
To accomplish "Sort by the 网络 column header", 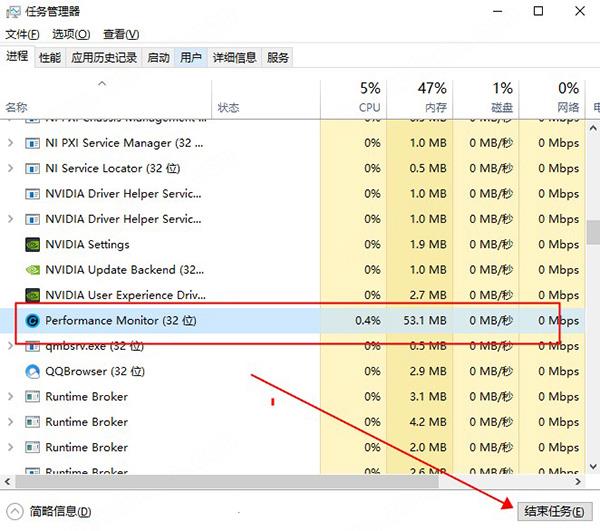I will click(552, 99).
